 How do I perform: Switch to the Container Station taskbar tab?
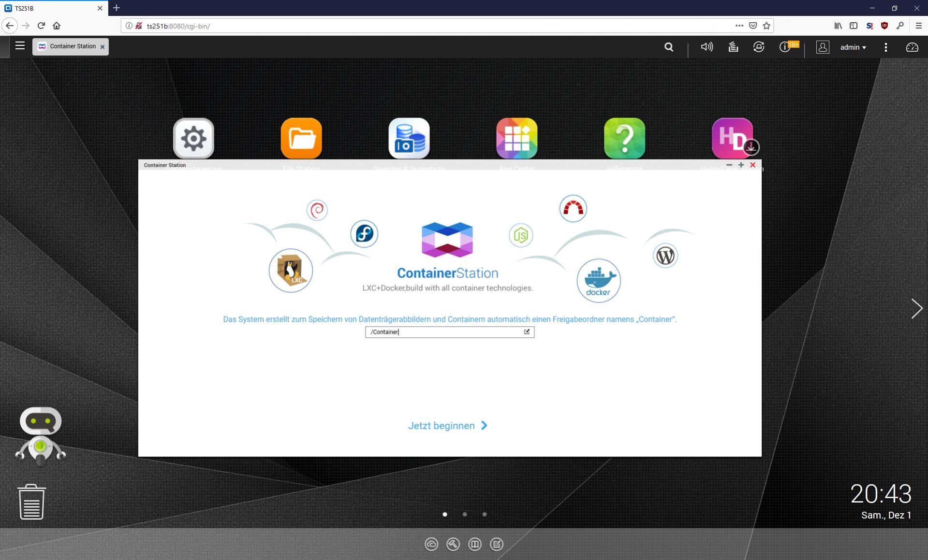coord(71,46)
